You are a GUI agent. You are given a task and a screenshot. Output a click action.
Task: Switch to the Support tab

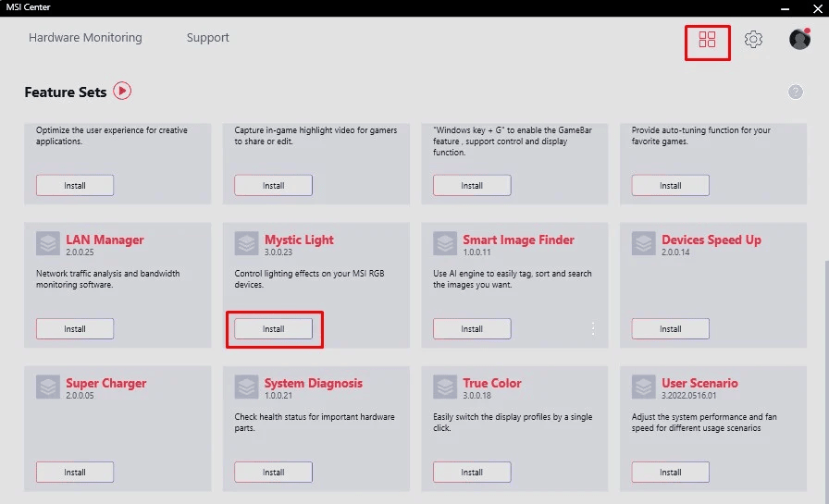pos(208,38)
